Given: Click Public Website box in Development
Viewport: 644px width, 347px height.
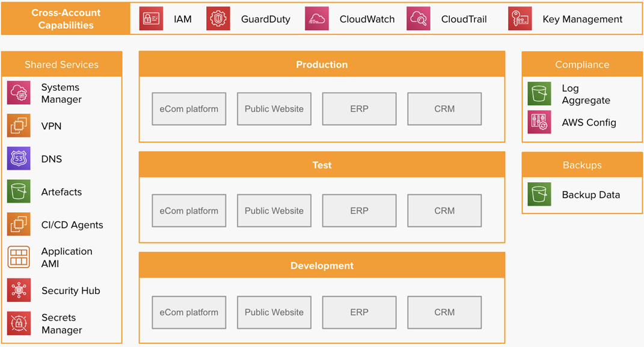Looking at the screenshot, I should pos(274,313).
